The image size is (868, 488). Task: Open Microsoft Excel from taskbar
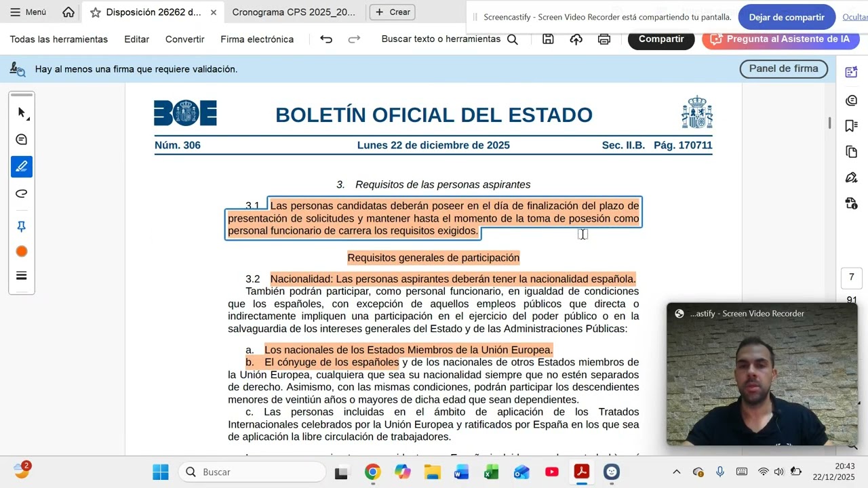[x=492, y=472]
